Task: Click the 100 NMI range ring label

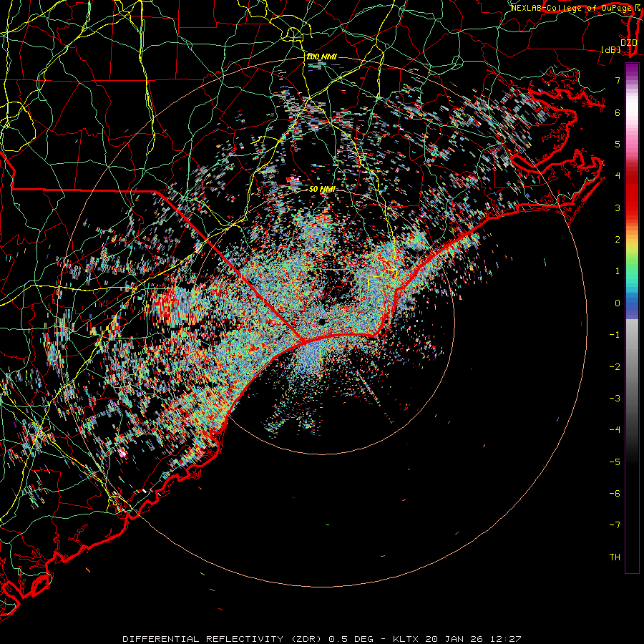Action: (321, 57)
